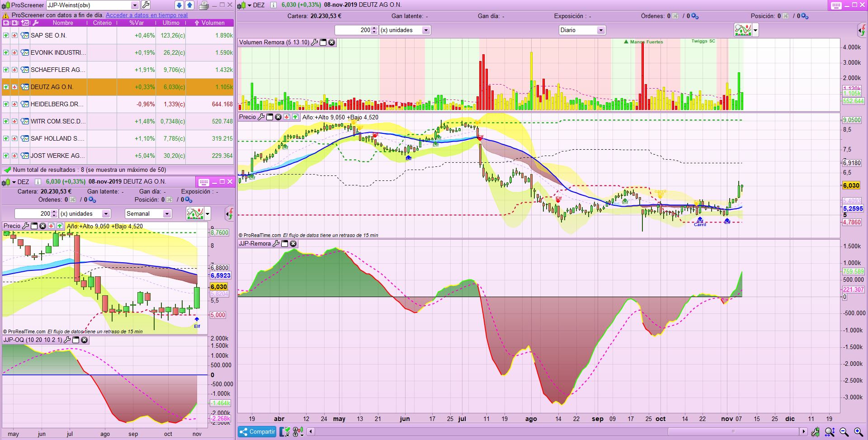Open JJP-Remora indicator settings wrench
The width and height of the screenshot is (868, 440).
(x=276, y=243)
